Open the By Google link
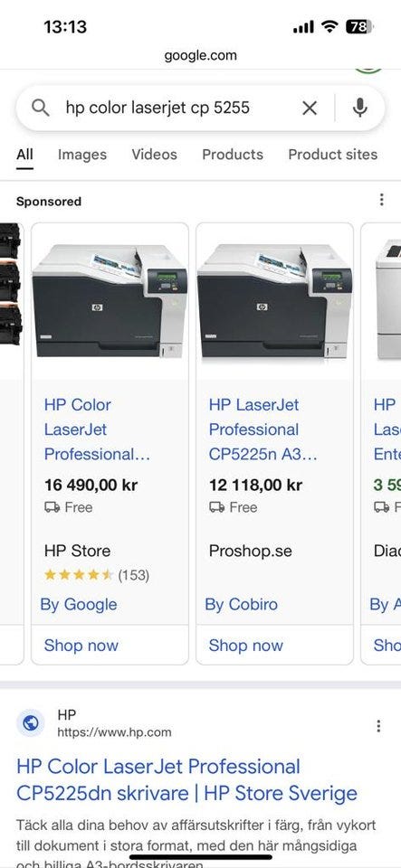Screen dimensions: 401x868 coord(79,605)
